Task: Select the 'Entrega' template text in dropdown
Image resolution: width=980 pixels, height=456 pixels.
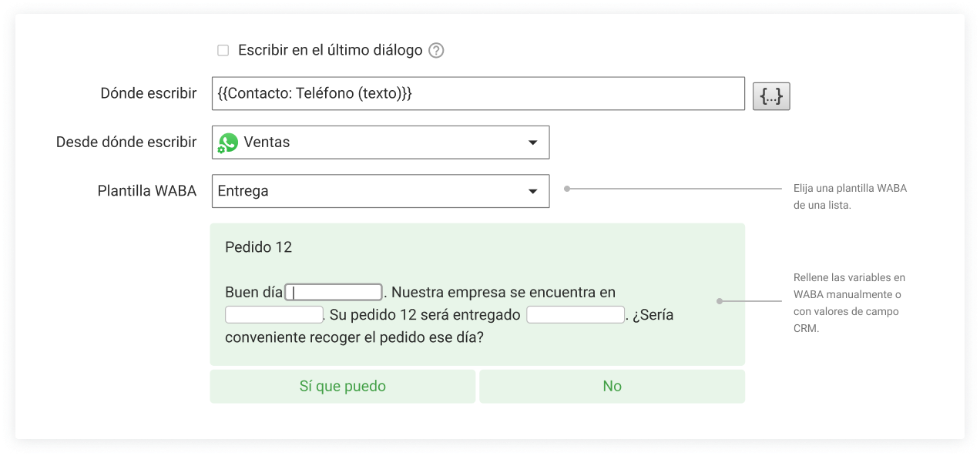Action: [x=243, y=191]
